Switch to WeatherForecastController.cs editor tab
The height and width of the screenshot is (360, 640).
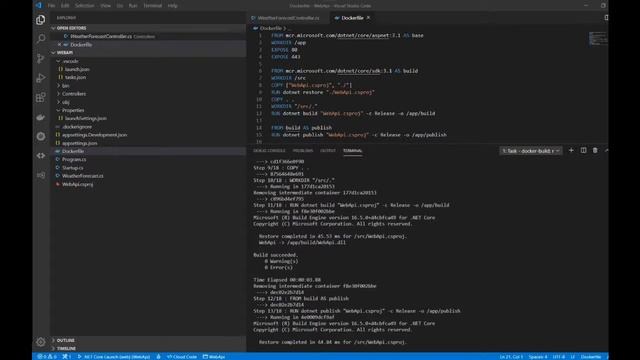(x=288, y=18)
